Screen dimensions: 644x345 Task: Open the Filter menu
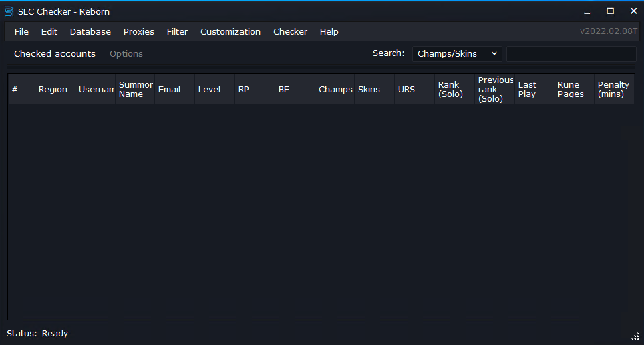tap(177, 31)
